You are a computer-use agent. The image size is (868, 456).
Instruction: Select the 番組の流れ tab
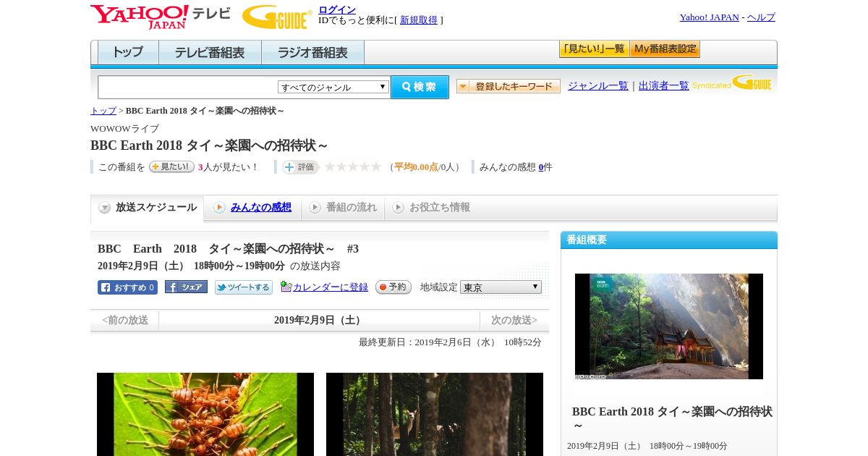tap(343, 208)
